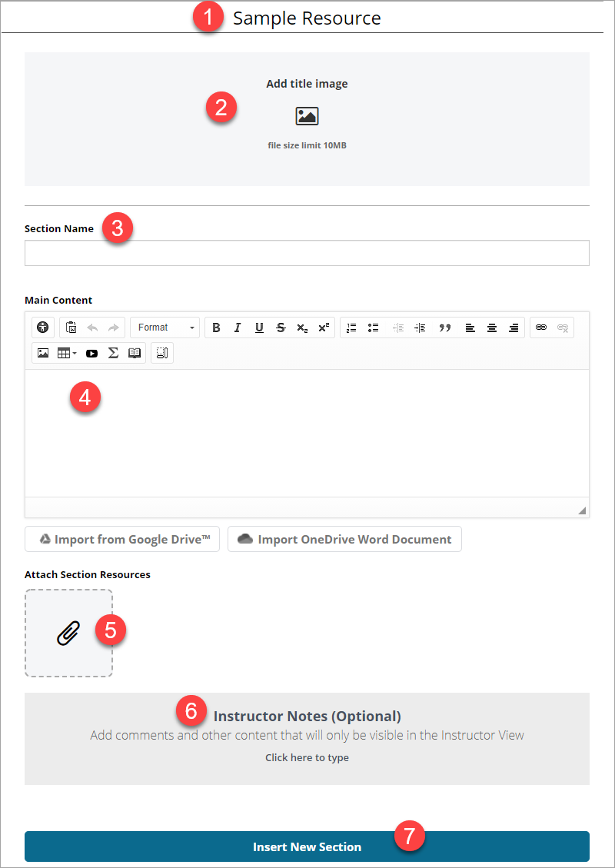The width and height of the screenshot is (615, 868).
Task: Insert a hyperlink
Action: tap(541, 328)
